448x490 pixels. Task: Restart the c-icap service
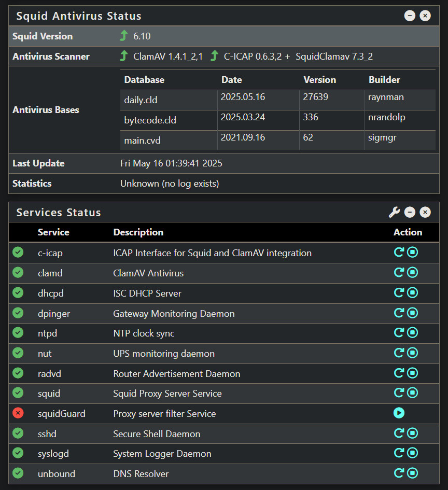pyautogui.click(x=399, y=252)
